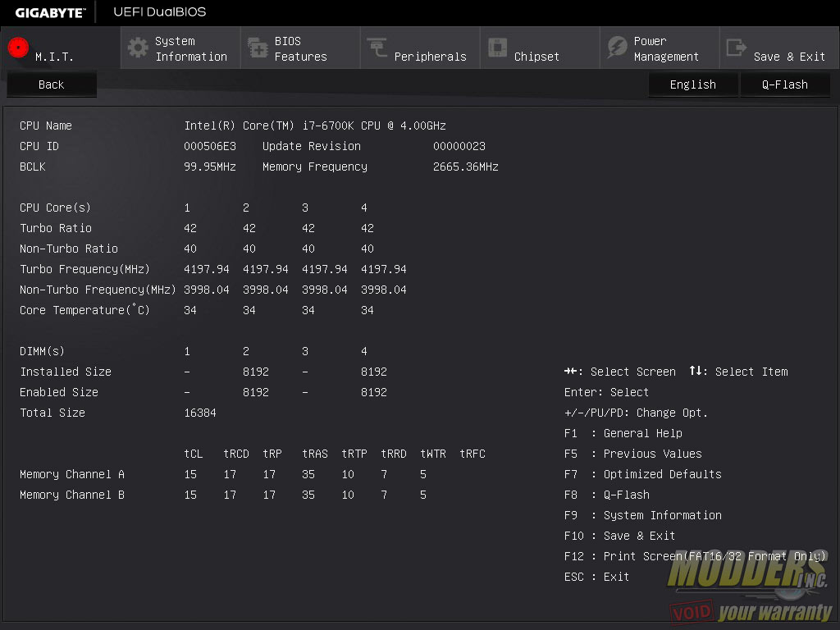The image size is (840, 630).
Task: Click the Enter: Select hint
Action: pyautogui.click(x=606, y=392)
